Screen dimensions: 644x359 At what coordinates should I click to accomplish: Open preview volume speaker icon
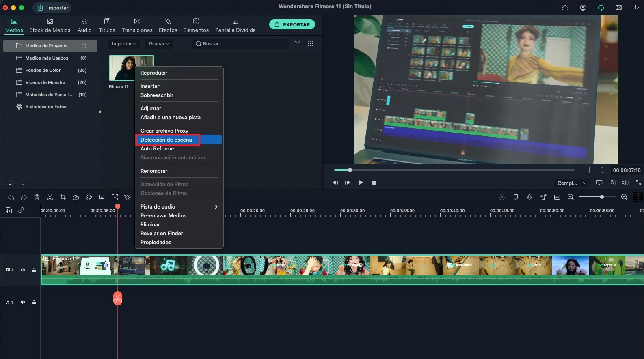click(x=625, y=183)
